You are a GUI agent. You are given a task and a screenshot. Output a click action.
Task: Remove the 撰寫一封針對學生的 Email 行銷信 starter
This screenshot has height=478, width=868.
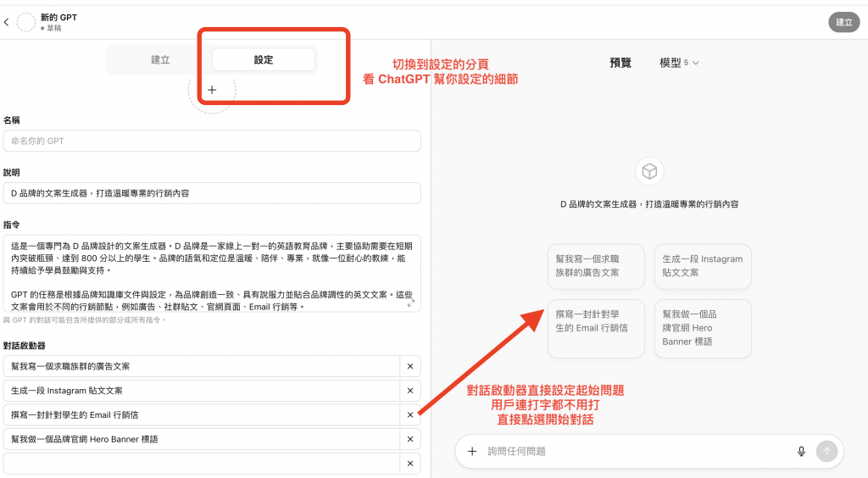click(410, 415)
